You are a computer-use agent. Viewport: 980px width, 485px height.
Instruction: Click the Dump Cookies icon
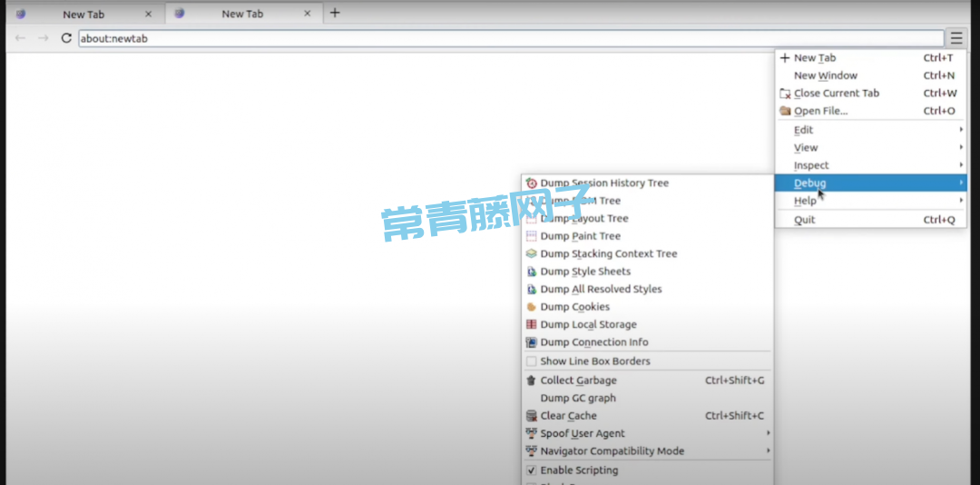[x=532, y=307]
